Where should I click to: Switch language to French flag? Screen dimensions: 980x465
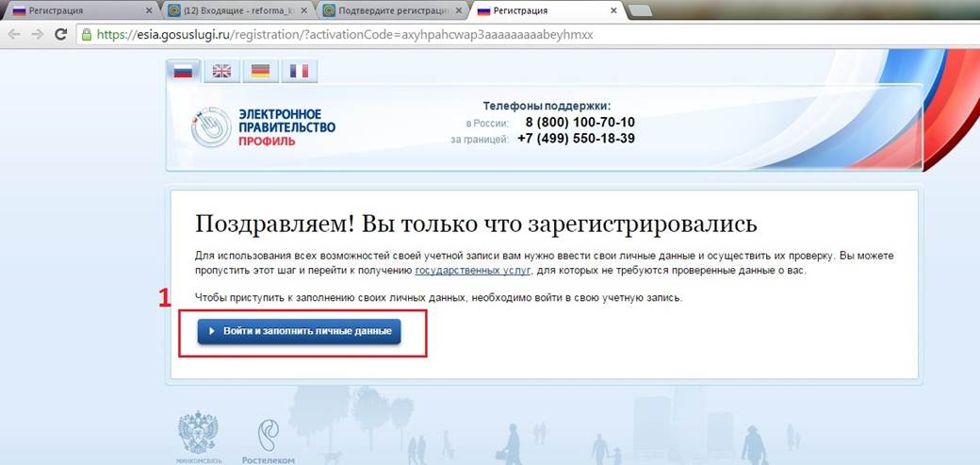300,72
